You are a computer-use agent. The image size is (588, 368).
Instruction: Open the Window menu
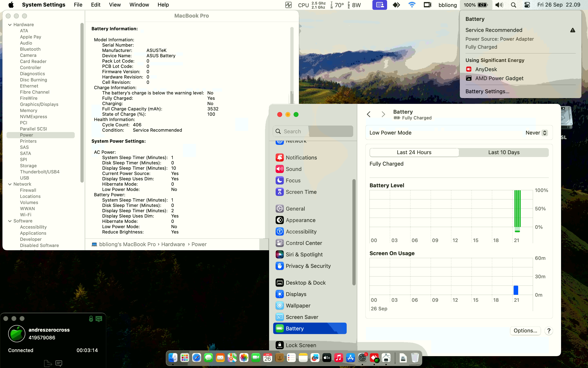[x=139, y=5]
